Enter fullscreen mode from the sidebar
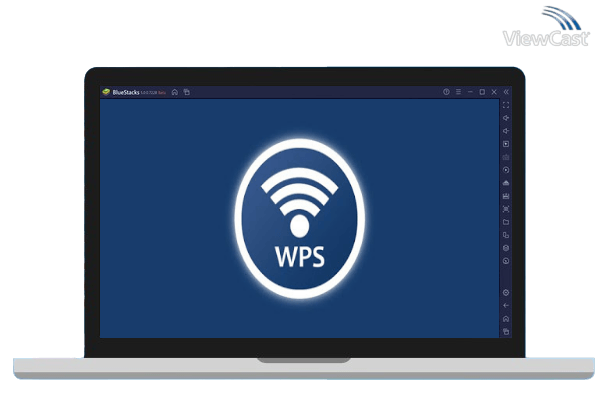This screenshot has height=414, width=602. coord(506,105)
